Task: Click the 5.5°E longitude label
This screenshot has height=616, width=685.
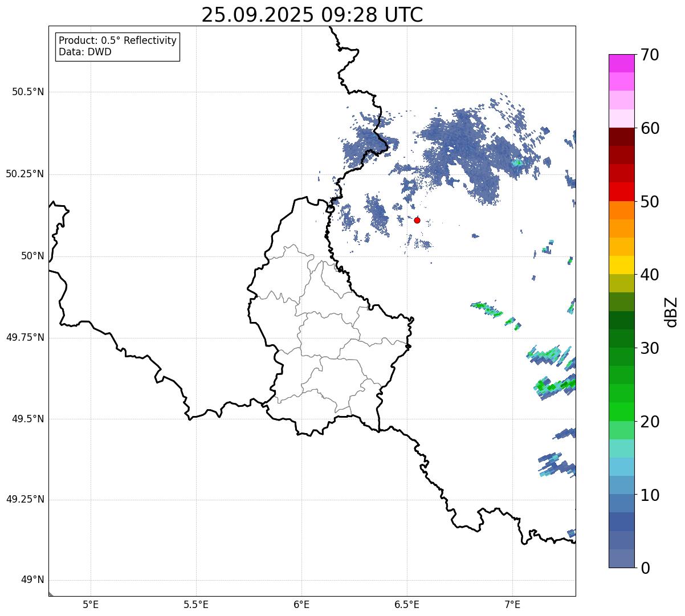Action: (x=196, y=604)
